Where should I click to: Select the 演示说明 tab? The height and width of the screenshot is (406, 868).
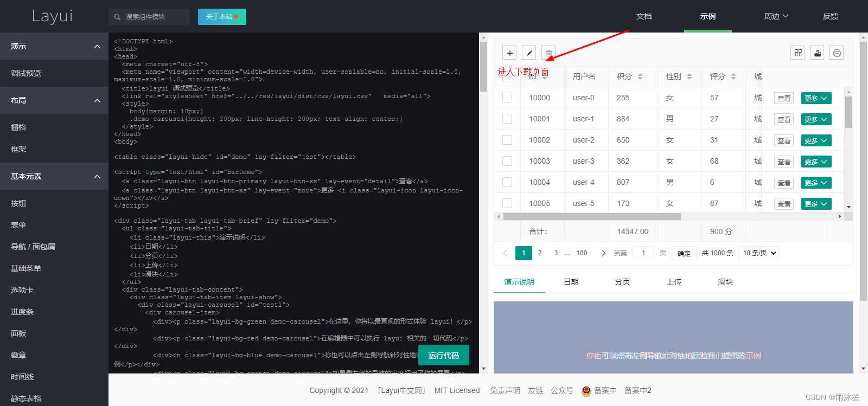click(x=519, y=282)
